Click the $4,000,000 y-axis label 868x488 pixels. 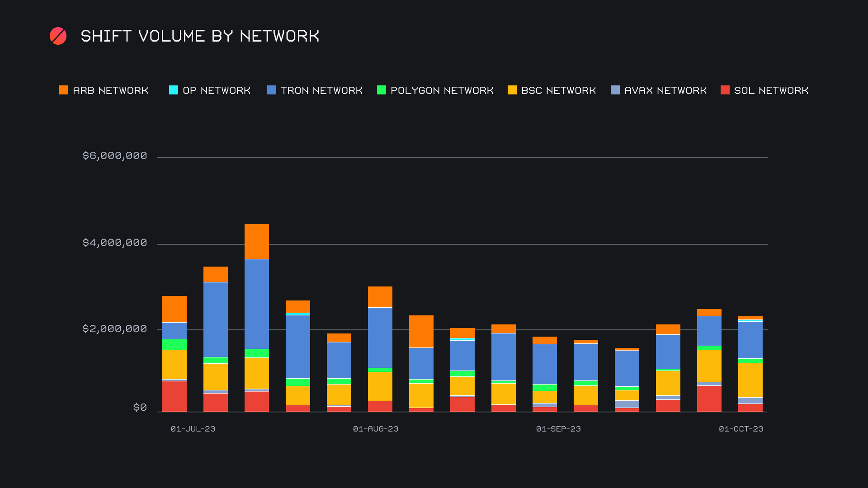115,243
